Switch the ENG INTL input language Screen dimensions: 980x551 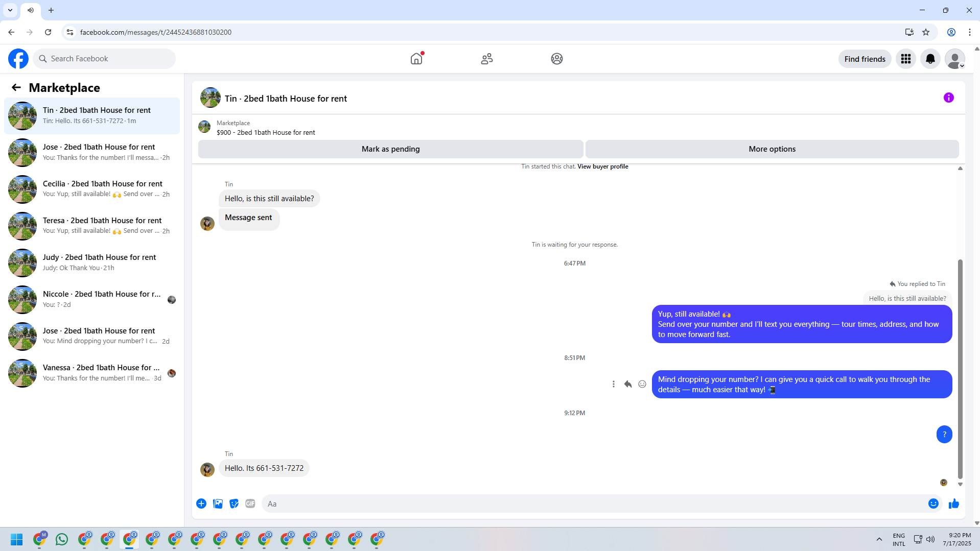(x=899, y=539)
